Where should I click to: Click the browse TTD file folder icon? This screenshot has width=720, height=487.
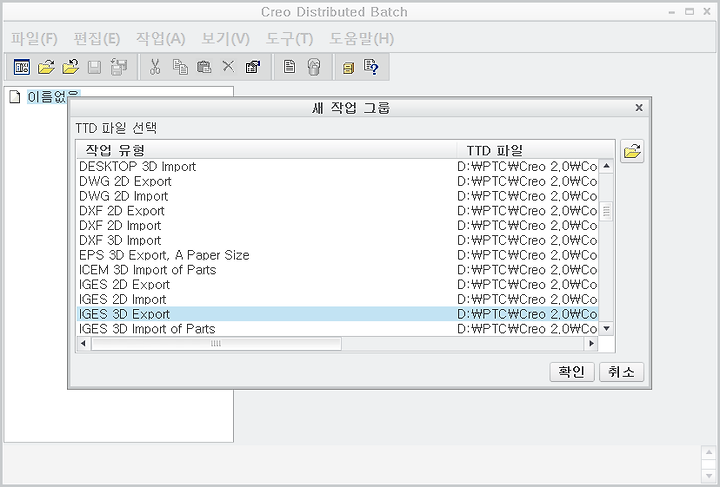coord(632,151)
